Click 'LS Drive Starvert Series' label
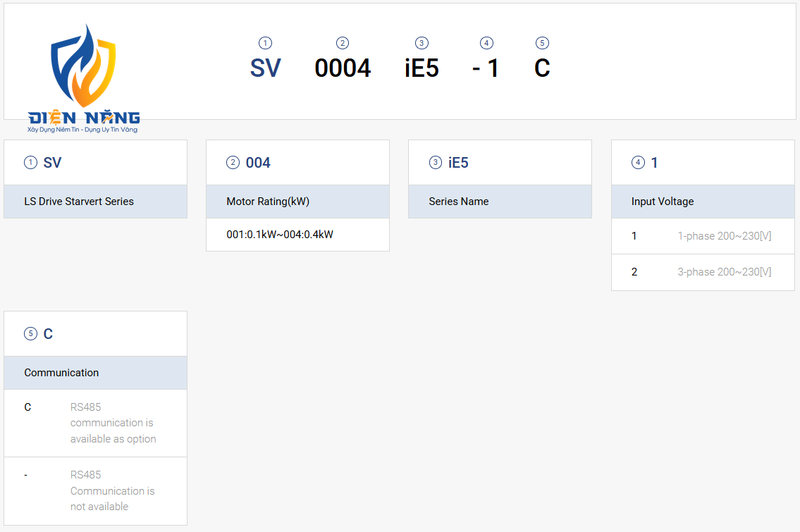This screenshot has width=800, height=532. click(79, 202)
